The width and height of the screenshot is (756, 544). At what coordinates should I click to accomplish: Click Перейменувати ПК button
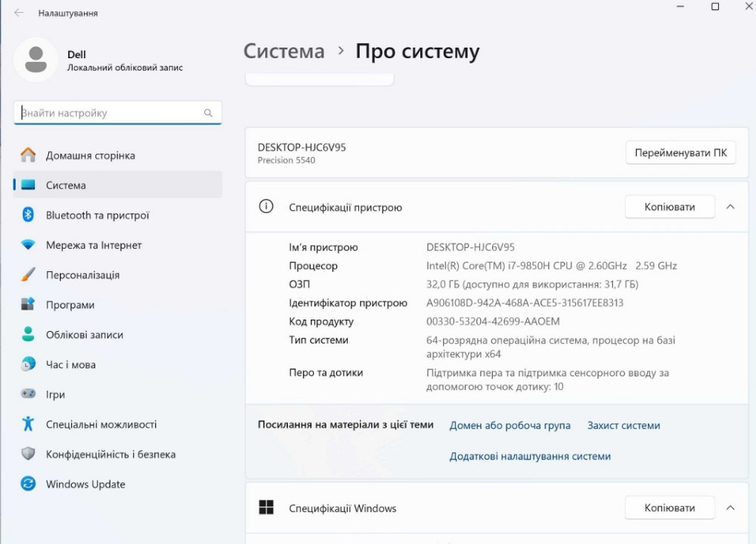pyautogui.click(x=680, y=152)
